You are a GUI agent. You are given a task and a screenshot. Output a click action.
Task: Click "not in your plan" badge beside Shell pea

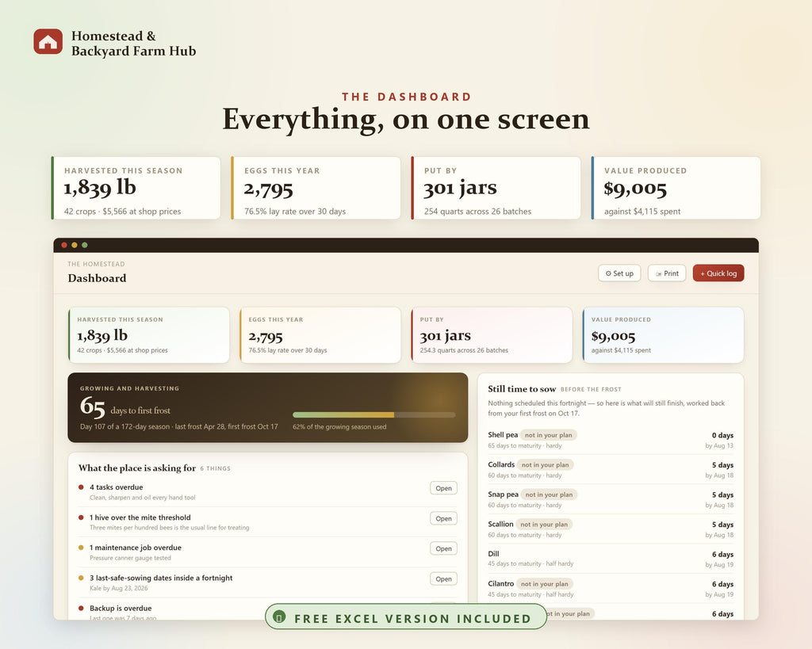tap(549, 435)
